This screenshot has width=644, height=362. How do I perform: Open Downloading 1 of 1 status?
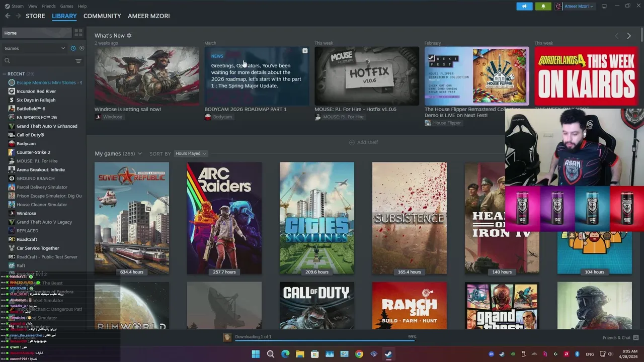pyautogui.click(x=253, y=337)
